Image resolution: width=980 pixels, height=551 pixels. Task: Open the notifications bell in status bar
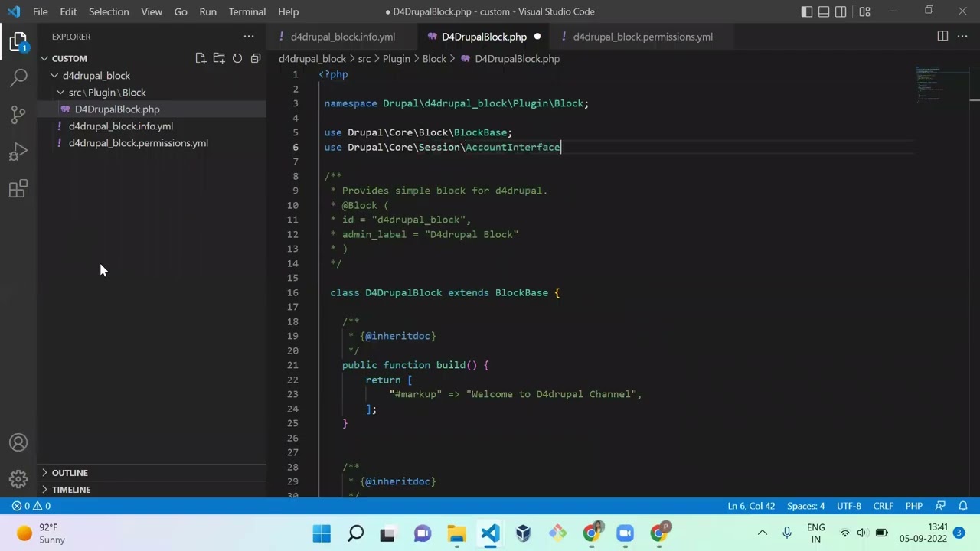(963, 506)
